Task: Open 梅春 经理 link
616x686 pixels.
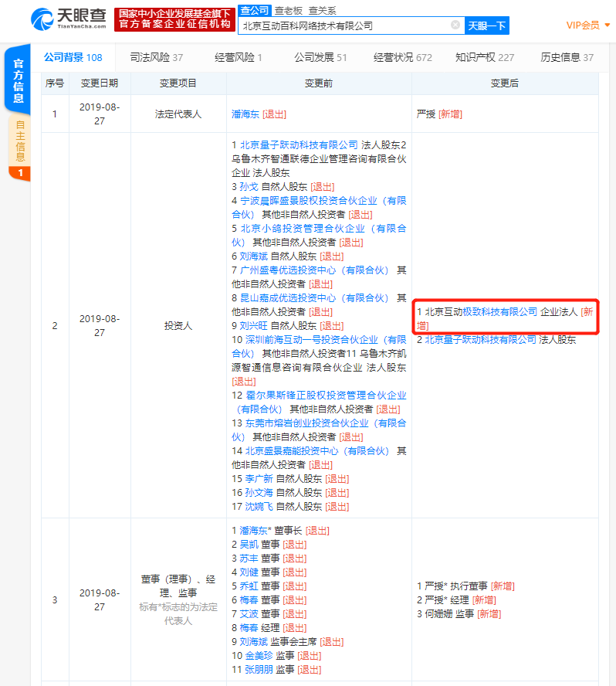Action: pos(249,628)
